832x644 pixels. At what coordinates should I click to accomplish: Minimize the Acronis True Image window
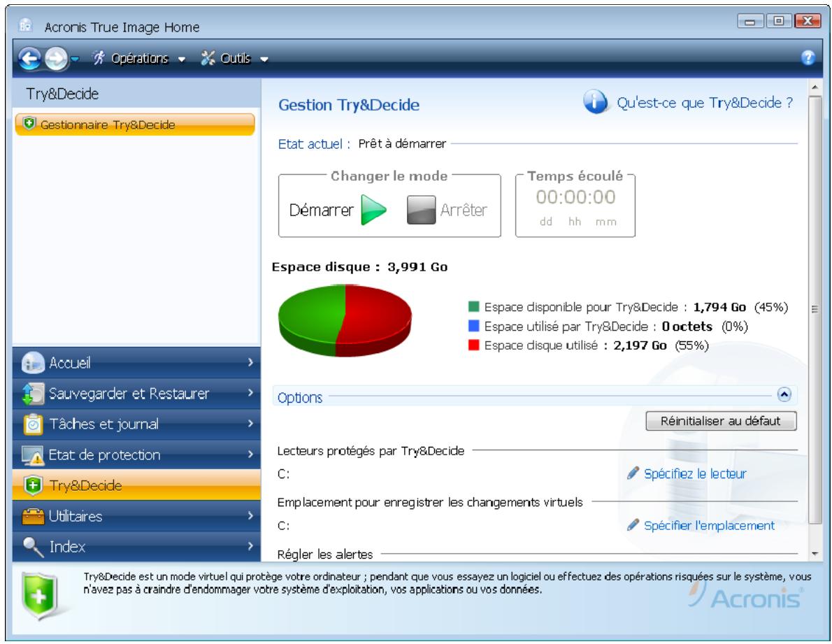tap(750, 21)
